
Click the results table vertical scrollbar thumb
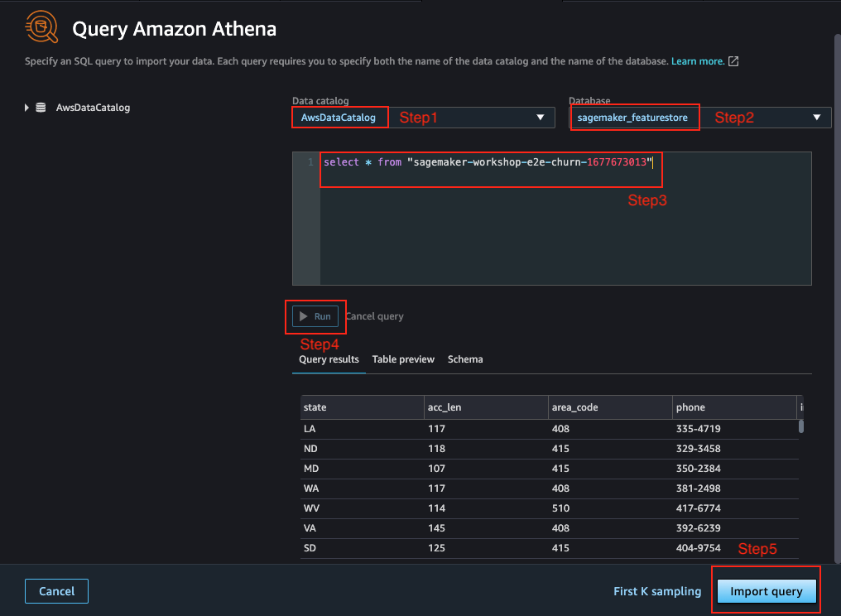click(800, 426)
